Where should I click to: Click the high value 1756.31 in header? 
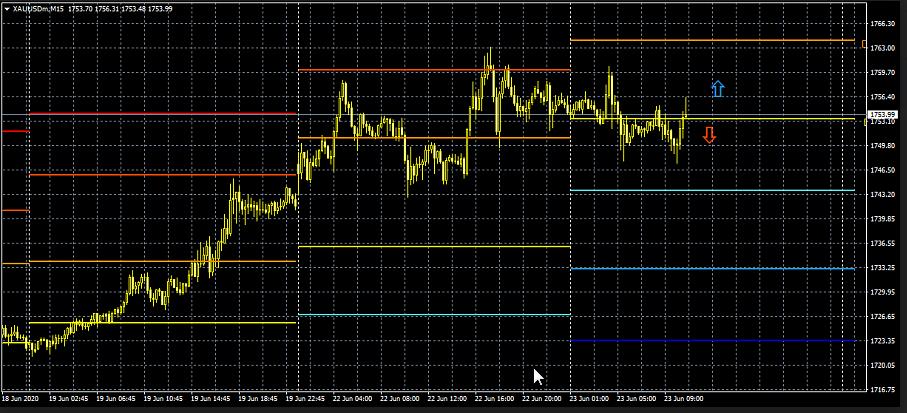tap(107, 9)
